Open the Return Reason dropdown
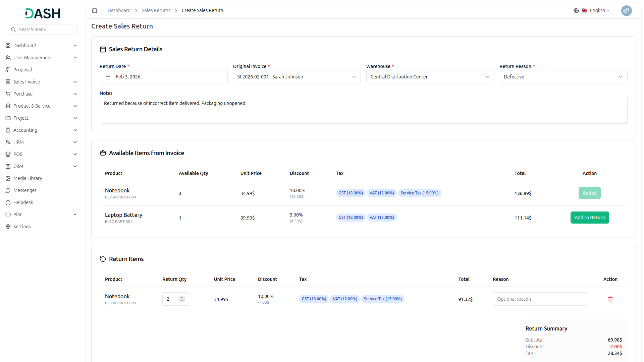 [563, 77]
